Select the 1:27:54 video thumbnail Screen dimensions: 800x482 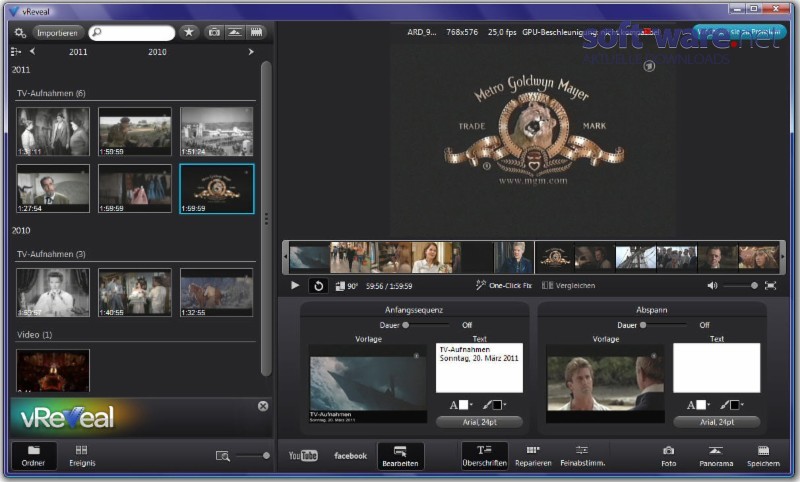53,189
